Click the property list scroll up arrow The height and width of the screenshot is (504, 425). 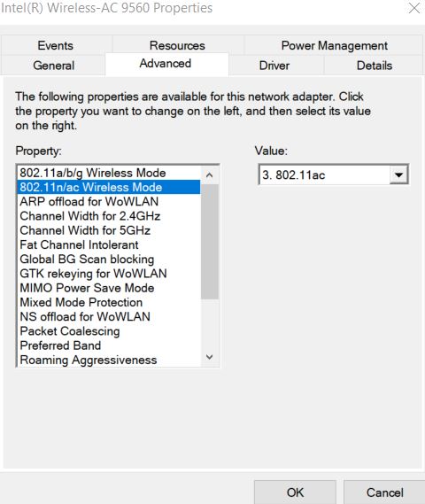pos(210,175)
